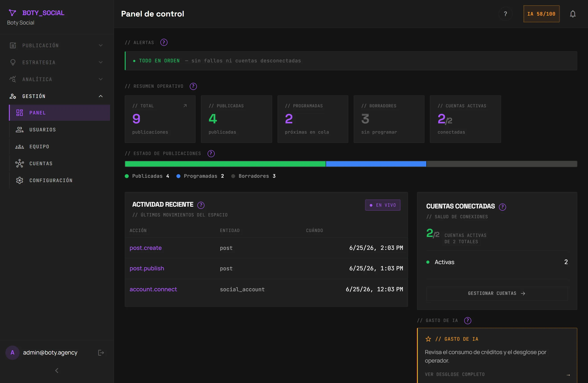This screenshot has width=588, height=383.
Task: Click the Activas accounts row
Action: 497,262
